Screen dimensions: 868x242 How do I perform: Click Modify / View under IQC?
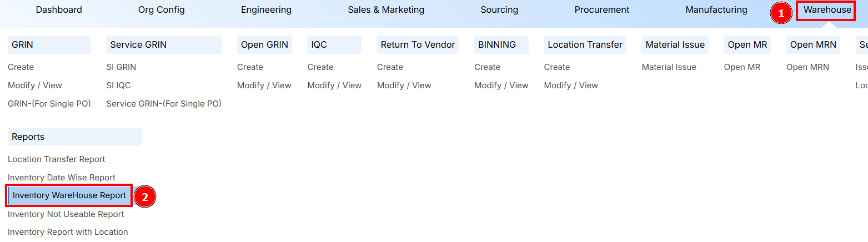point(334,85)
